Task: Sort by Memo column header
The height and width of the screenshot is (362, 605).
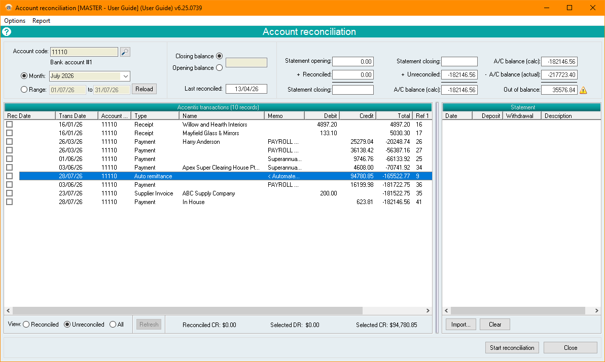Action: click(x=284, y=116)
